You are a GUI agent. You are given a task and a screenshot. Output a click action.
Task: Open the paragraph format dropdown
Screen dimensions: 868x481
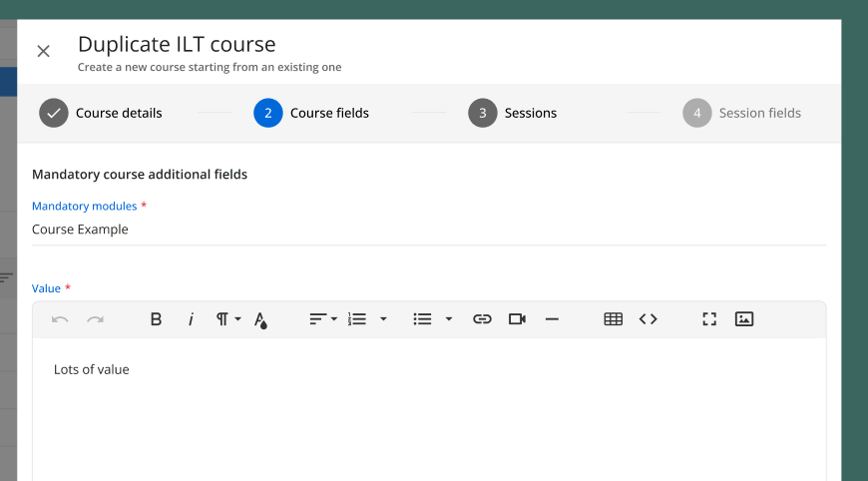pos(228,319)
